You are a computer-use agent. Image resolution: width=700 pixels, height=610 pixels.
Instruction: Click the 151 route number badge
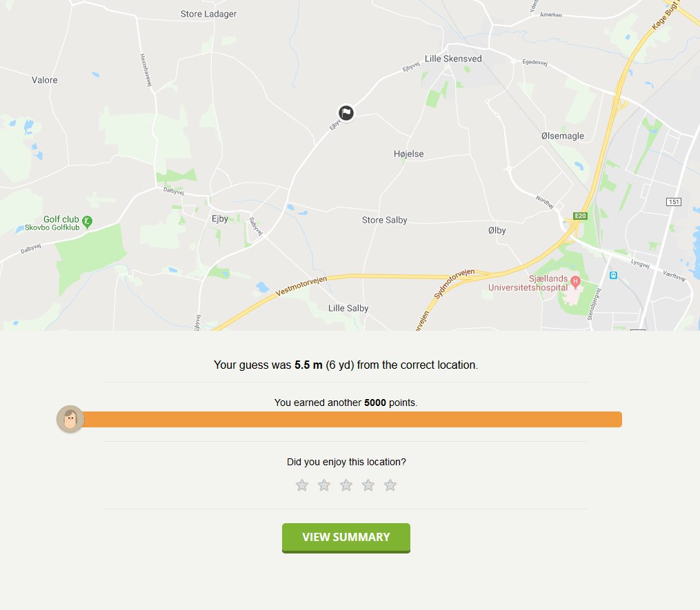point(674,202)
